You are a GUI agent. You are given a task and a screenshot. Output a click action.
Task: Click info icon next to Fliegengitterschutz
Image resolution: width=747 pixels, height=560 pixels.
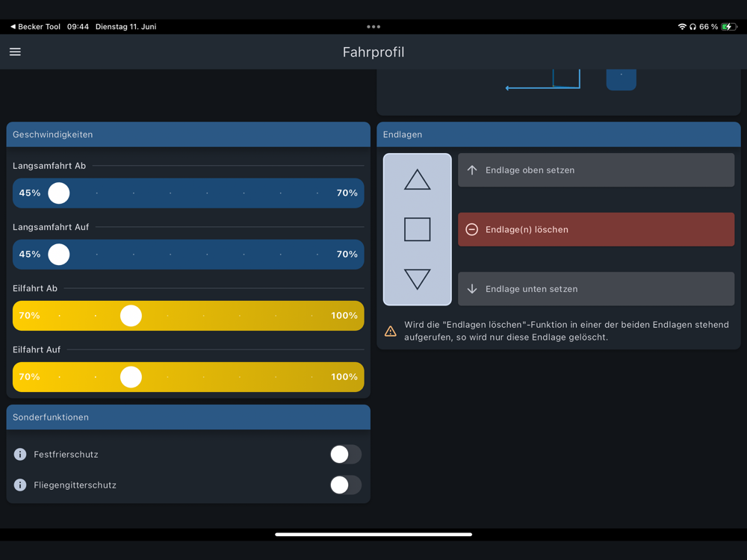pos(20,485)
